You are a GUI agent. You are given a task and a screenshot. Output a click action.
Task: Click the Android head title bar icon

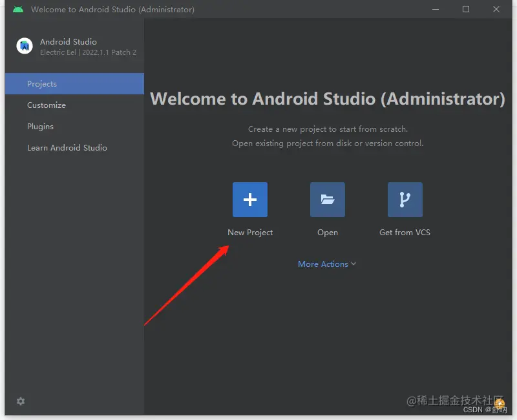[x=18, y=9]
